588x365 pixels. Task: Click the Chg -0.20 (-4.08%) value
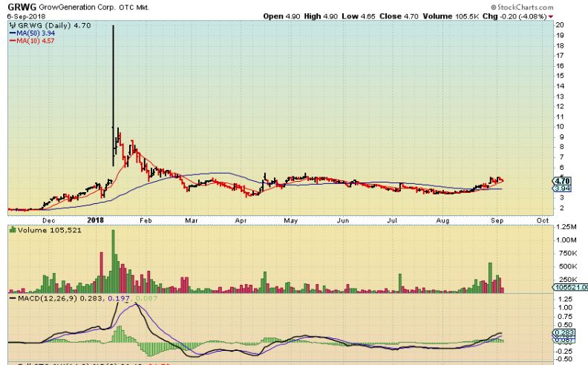click(x=514, y=16)
